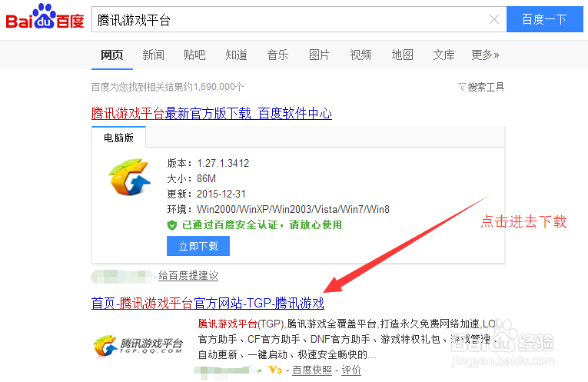Click the TGP application icon in download card
Viewport: 588px width, 382px height.
[130, 177]
